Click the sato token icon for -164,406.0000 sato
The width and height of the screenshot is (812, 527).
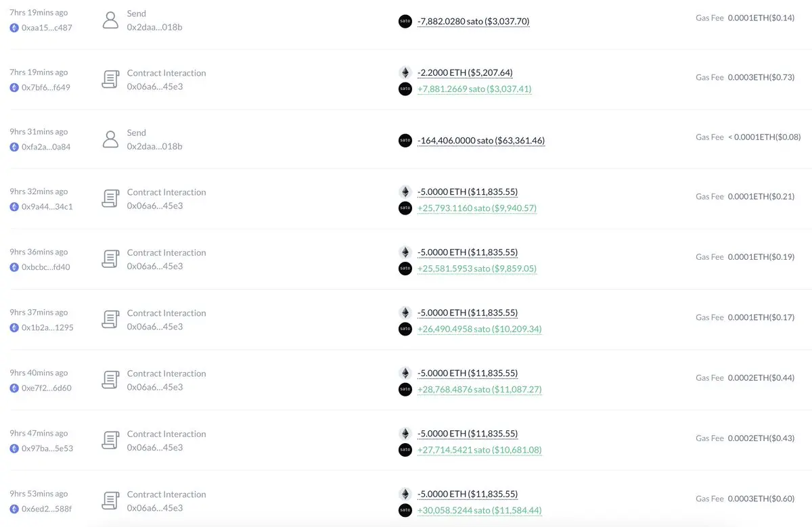pyautogui.click(x=405, y=140)
